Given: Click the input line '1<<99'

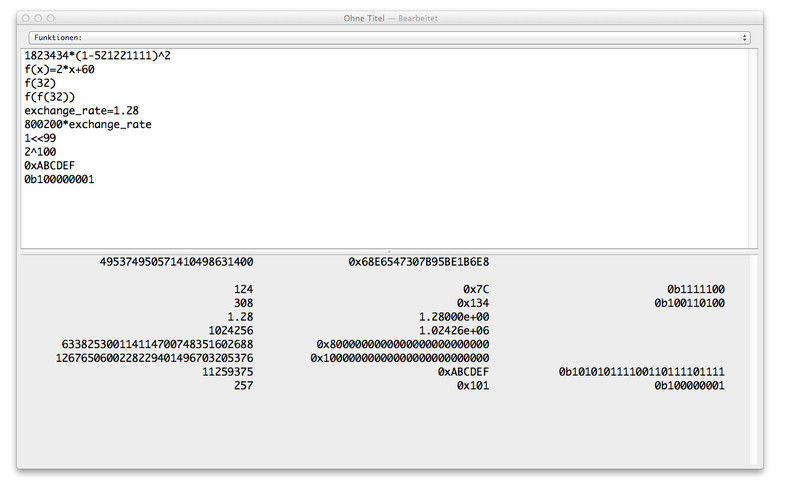Looking at the screenshot, I should tap(40, 138).
